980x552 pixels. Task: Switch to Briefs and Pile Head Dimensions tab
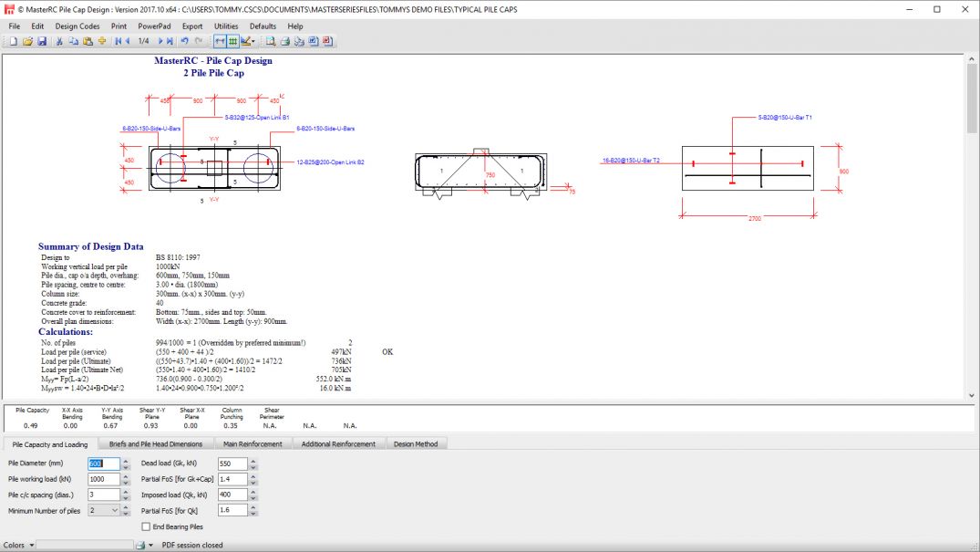click(x=156, y=444)
